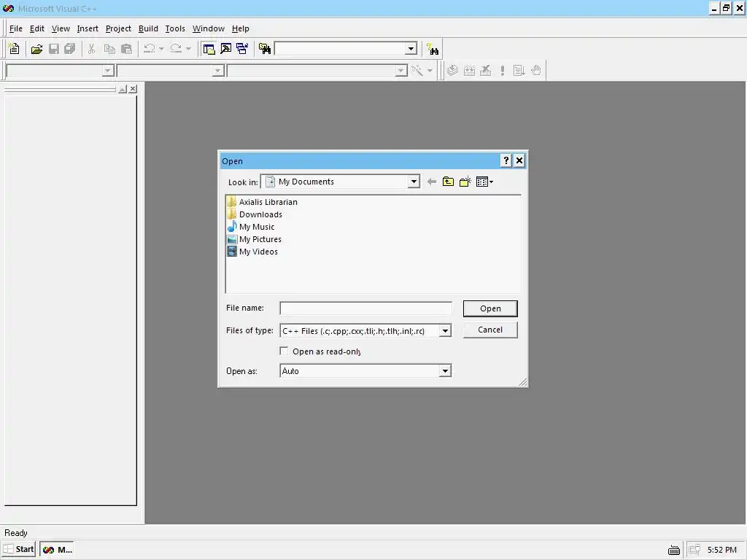747x560 pixels.
Task: Select the My Videos folder
Action: (252, 252)
